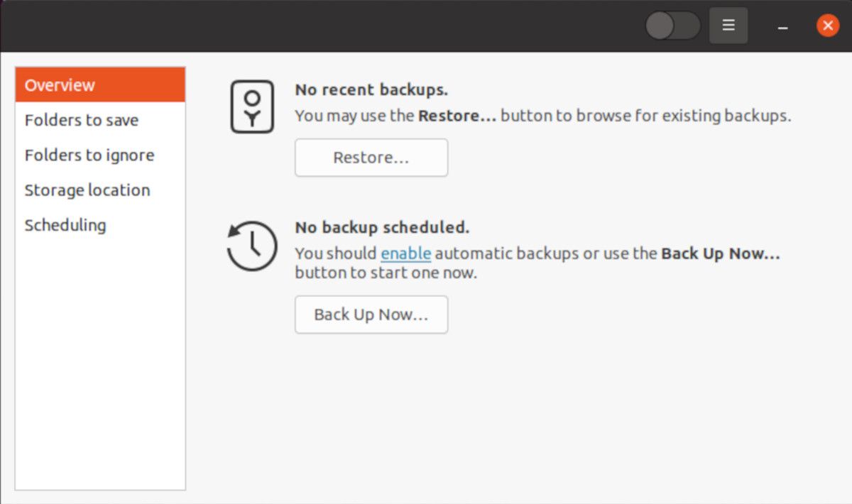Click the bold Back Up Now… text in the description
Screen dimensions: 852x504
720,253
